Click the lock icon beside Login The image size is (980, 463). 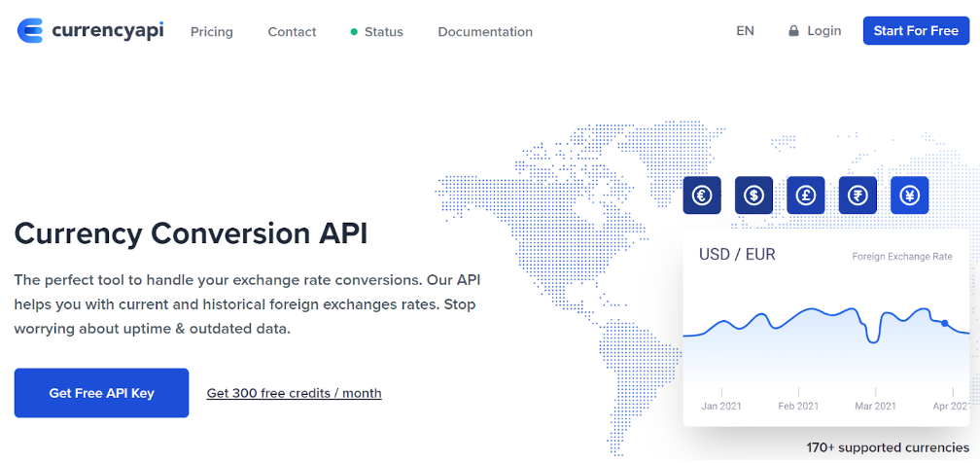tap(793, 31)
